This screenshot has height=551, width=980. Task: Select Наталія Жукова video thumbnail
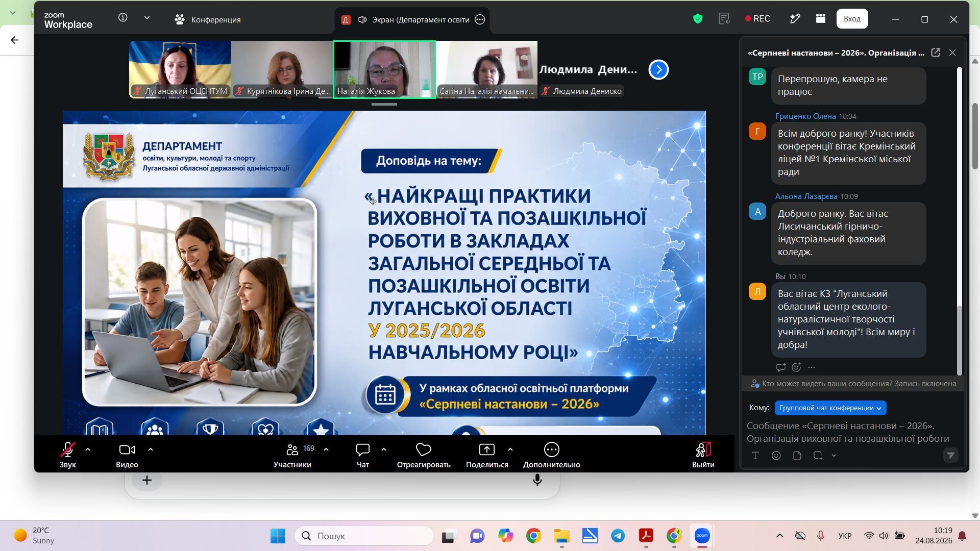click(x=384, y=69)
